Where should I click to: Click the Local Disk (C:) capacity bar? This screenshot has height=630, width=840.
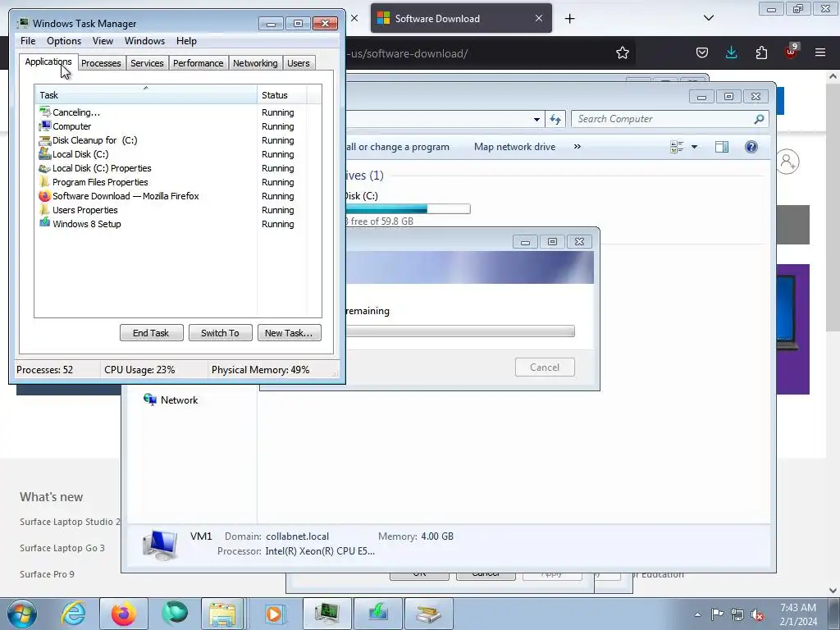click(409, 209)
